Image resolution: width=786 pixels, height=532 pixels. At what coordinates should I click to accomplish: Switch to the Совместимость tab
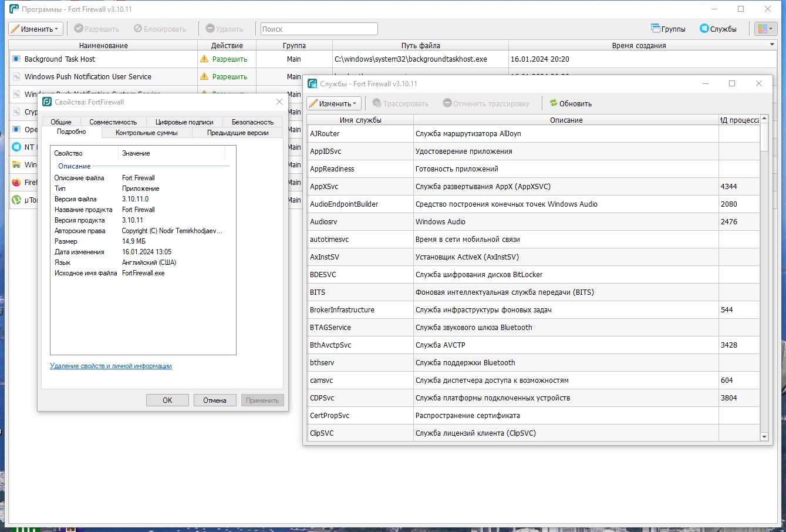point(113,122)
